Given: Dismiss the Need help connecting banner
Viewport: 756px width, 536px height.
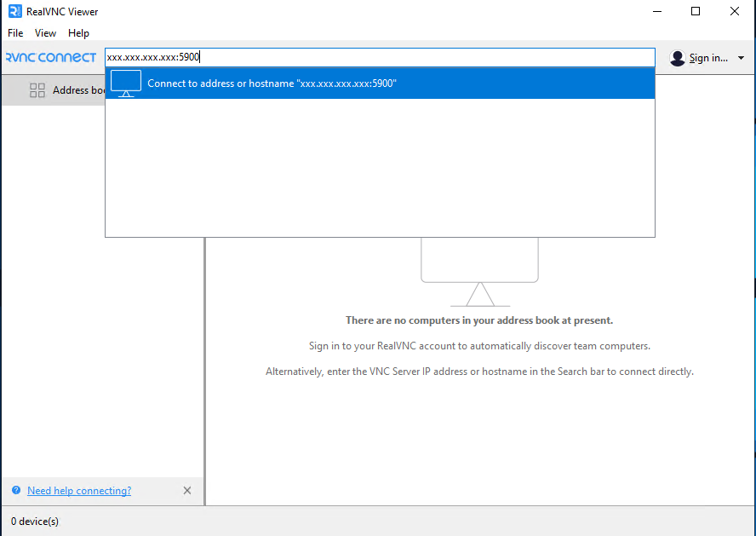Looking at the screenshot, I should click(x=187, y=491).
